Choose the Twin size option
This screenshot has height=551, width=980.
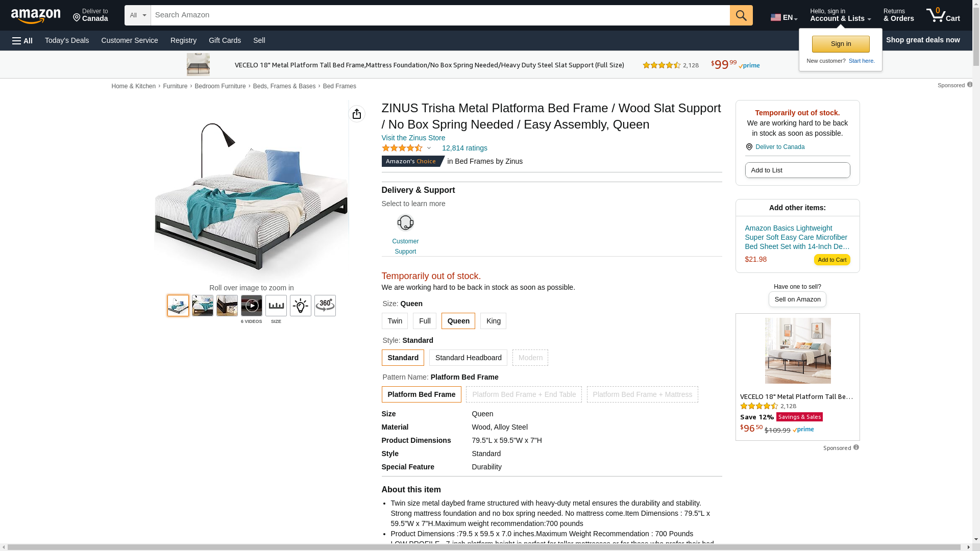(395, 321)
